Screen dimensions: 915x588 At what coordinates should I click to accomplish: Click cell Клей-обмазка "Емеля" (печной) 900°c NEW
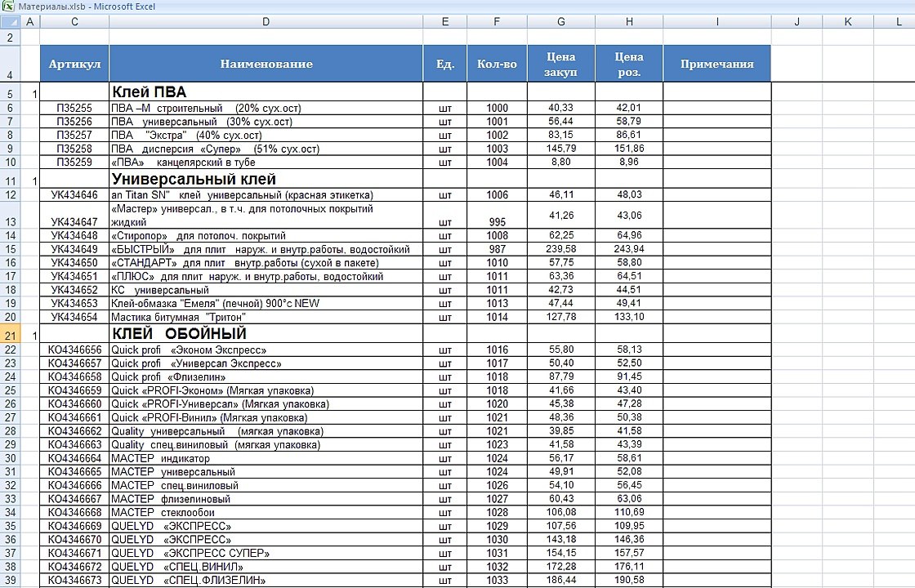[266, 303]
